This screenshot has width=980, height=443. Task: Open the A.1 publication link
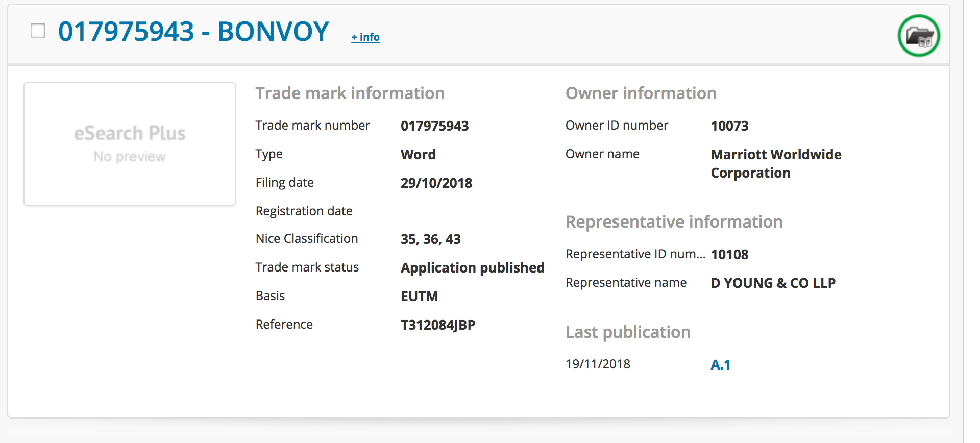(x=721, y=364)
